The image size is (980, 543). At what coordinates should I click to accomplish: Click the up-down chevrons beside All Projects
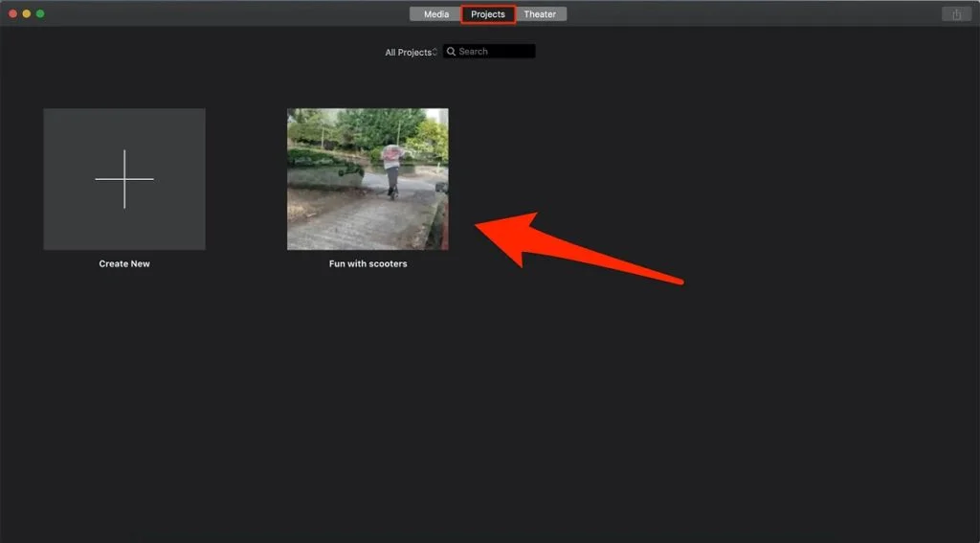(435, 53)
